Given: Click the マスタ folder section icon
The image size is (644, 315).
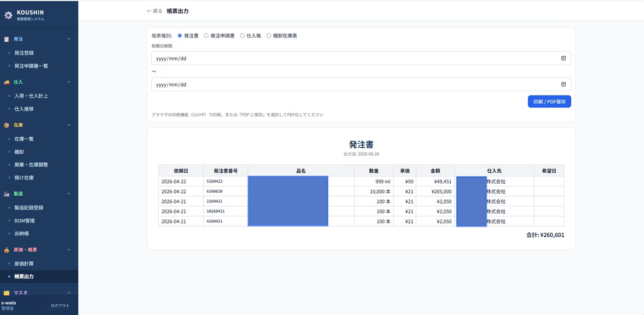Looking at the screenshot, I should coord(6,293).
